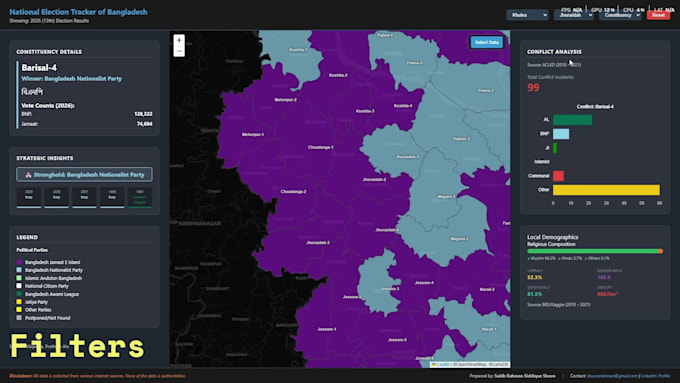Click the Magura-2 constituency label
The height and width of the screenshot is (383, 680).
click(x=459, y=239)
